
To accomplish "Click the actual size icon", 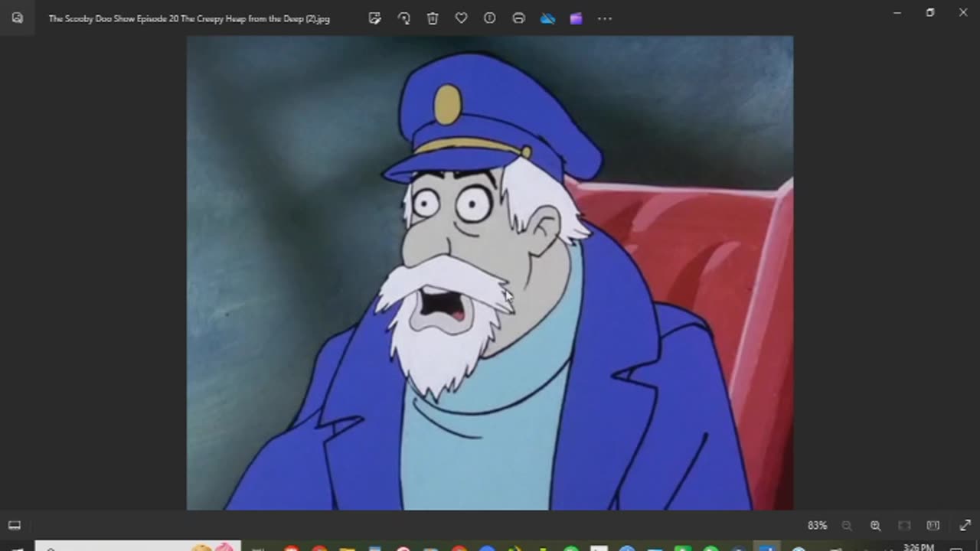I will pos(933,526).
